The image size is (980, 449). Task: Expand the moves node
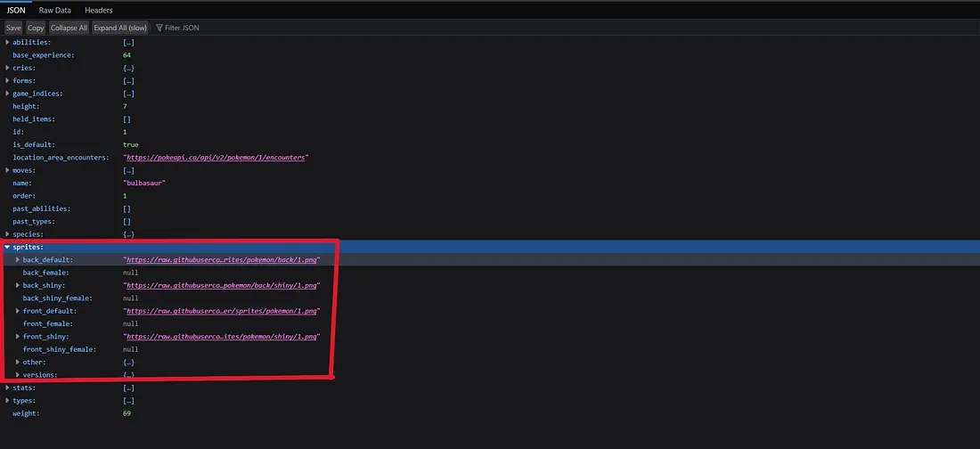[7, 170]
